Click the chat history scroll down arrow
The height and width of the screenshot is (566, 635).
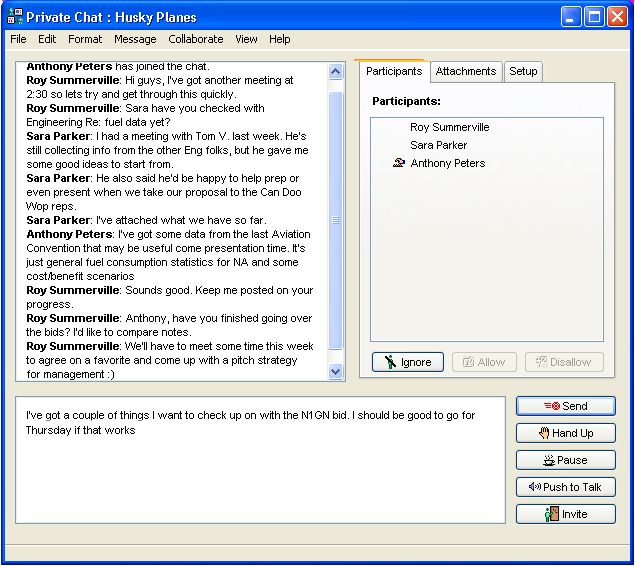pyautogui.click(x=336, y=371)
